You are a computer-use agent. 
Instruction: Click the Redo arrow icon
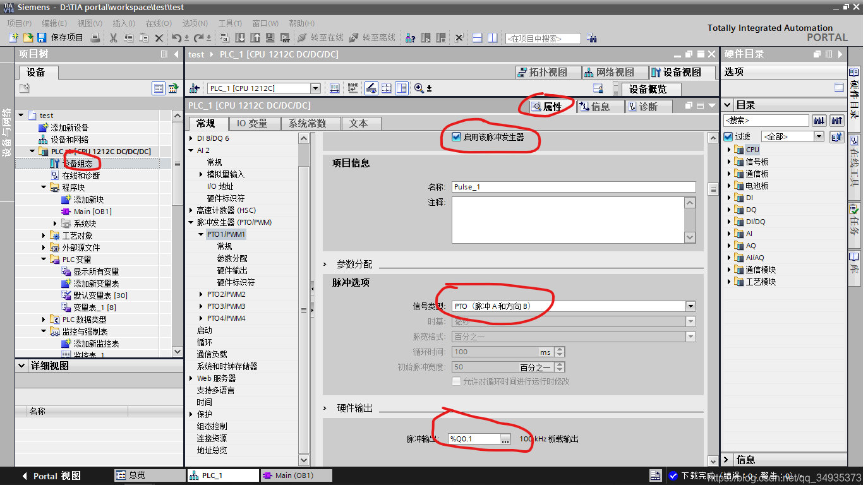coord(198,38)
